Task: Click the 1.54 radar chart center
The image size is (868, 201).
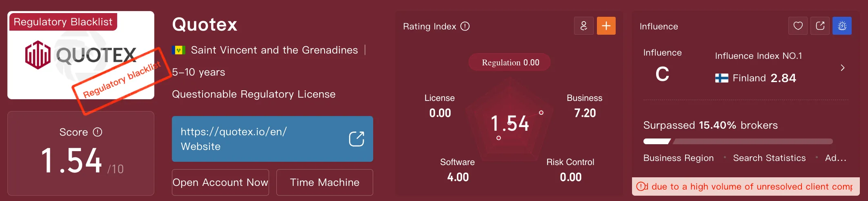Action: 510,123
